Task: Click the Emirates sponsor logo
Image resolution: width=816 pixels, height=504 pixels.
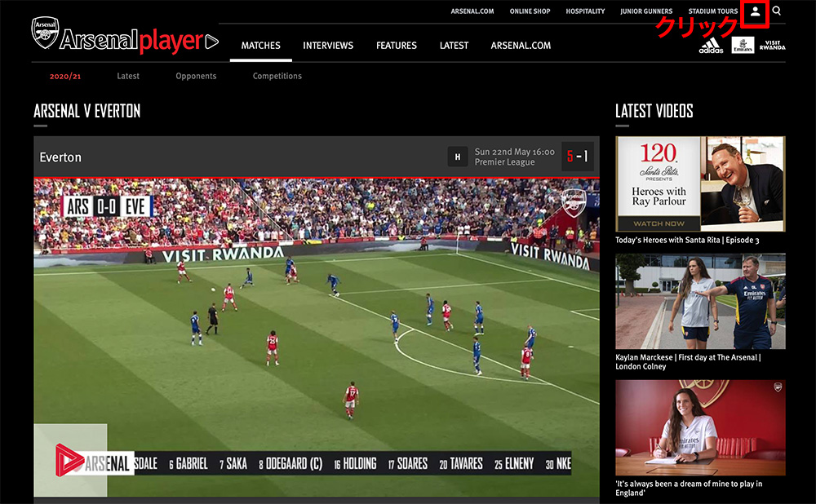Action: [743, 45]
